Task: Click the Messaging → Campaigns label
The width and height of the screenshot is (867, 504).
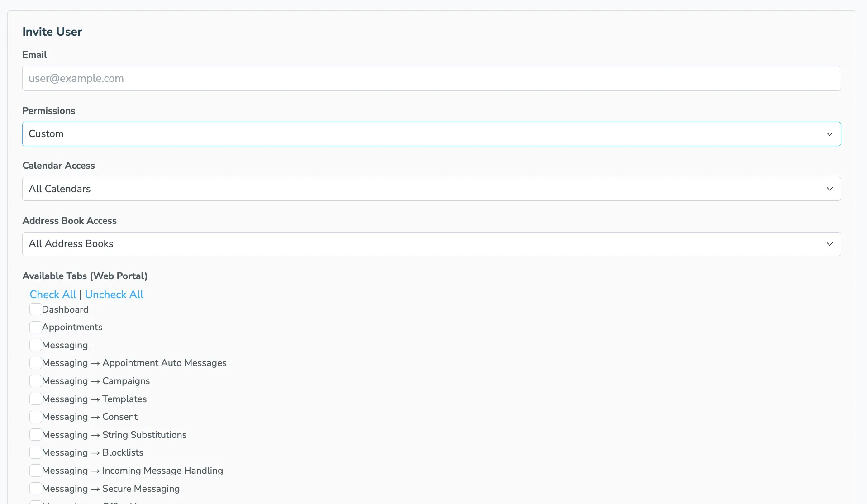Action: pos(96,381)
